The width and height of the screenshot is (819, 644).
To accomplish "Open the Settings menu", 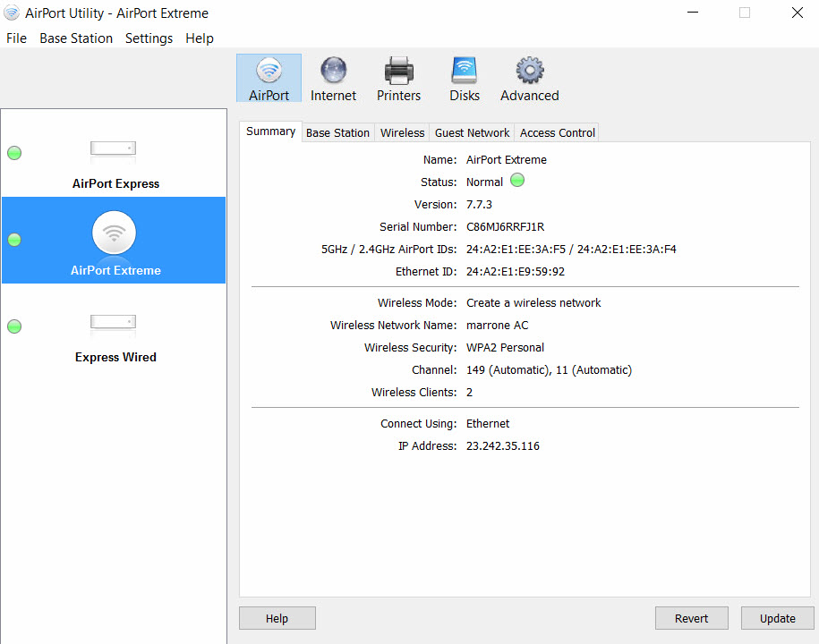I will click(x=149, y=38).
